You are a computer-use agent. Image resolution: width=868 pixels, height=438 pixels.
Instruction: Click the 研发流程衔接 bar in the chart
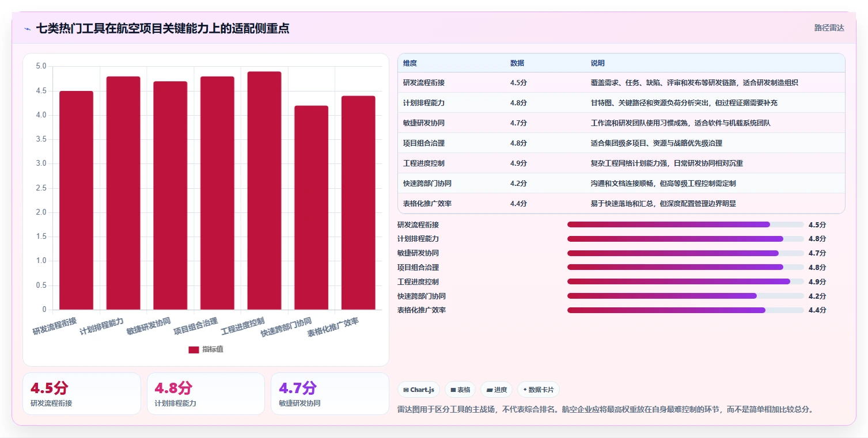coord(76,200)
